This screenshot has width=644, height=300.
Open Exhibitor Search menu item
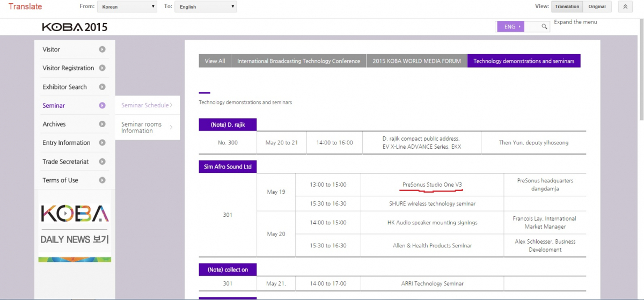click(x=64, y=87)
